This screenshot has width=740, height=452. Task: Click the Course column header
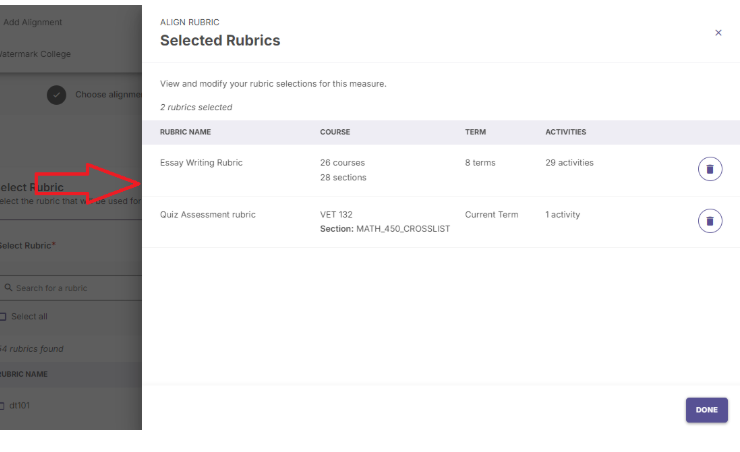click(x=334, y=132)
